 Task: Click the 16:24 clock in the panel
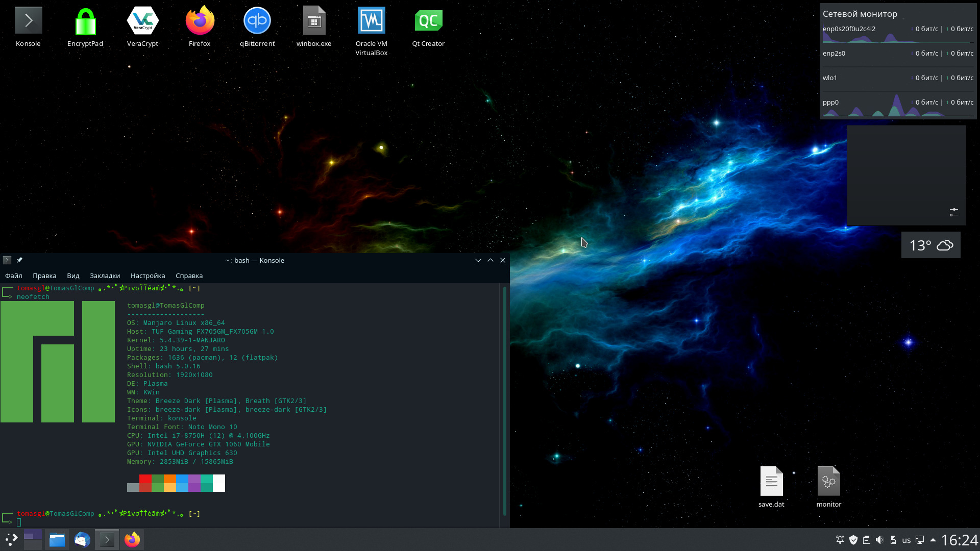[959, 540]
